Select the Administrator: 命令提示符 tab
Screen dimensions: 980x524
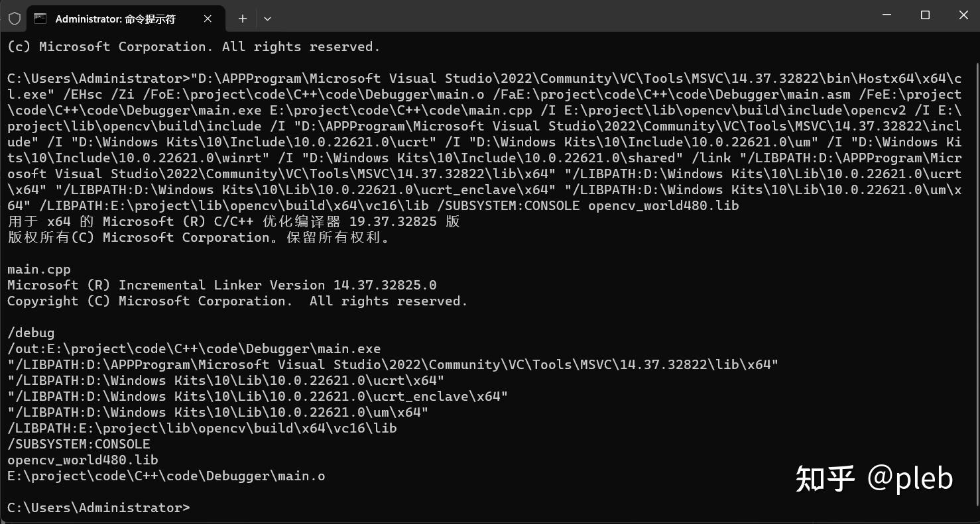116,19
